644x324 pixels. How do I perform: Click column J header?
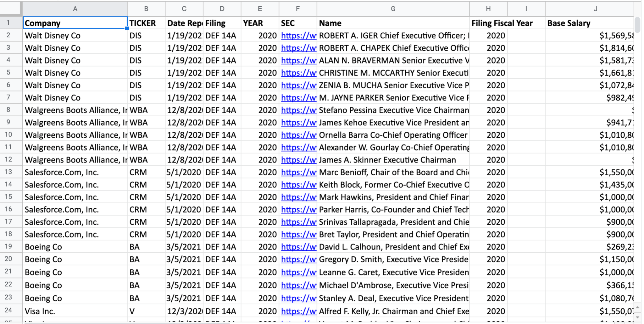(x=595, y=8)
